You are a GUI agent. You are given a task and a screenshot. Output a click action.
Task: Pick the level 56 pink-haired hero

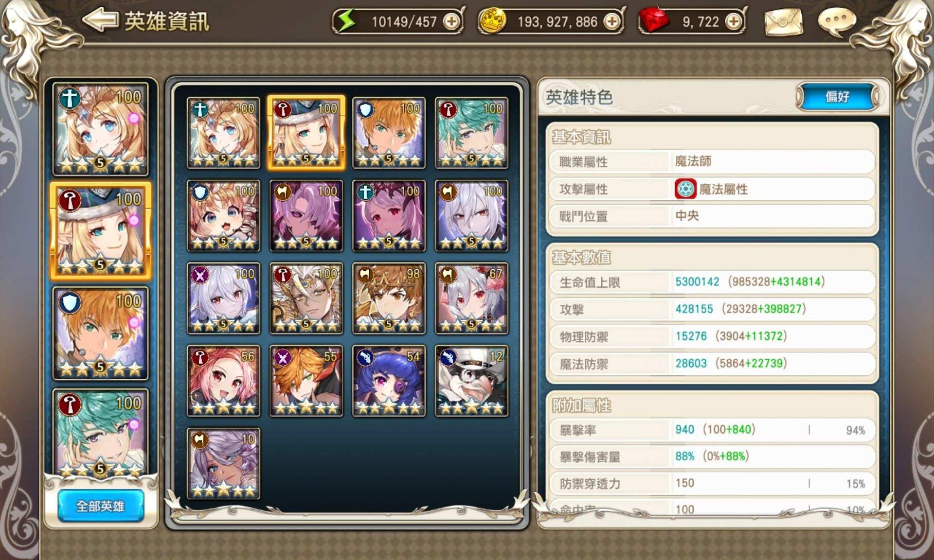click(x=223, y=381)
